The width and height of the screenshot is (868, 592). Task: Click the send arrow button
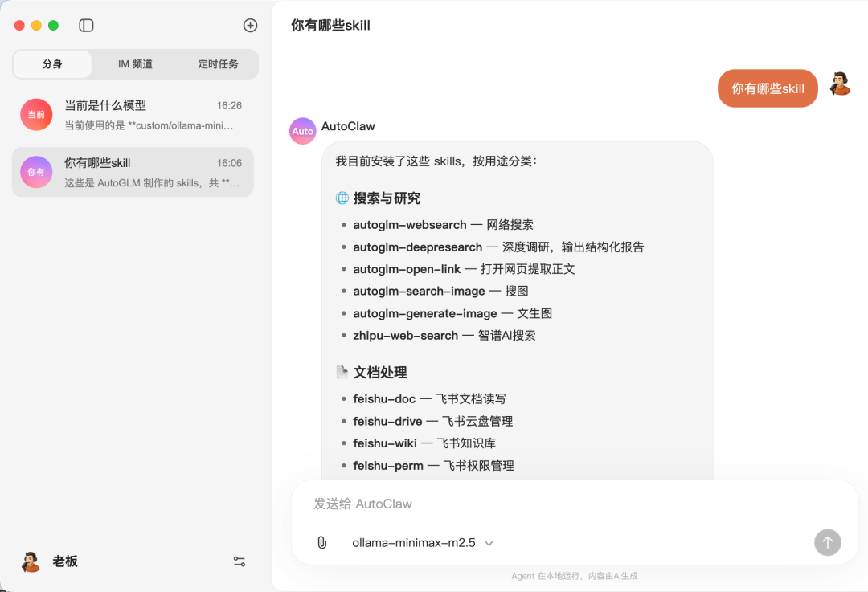(x=828, y=543)
